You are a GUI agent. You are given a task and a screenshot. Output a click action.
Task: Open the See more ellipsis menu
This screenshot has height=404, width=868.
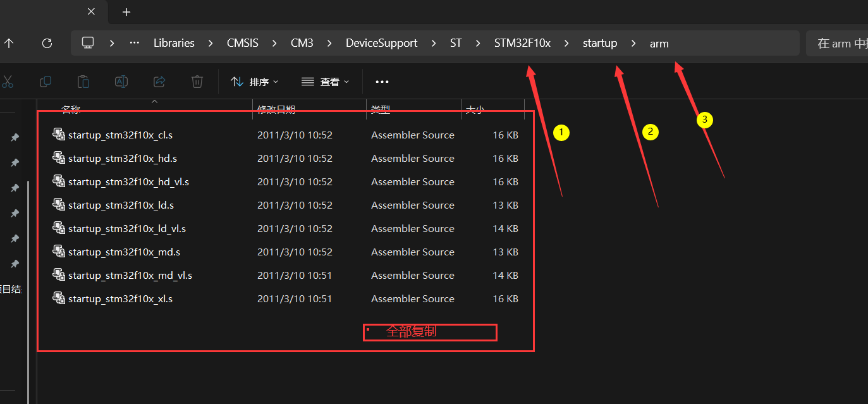pos(382,82)
